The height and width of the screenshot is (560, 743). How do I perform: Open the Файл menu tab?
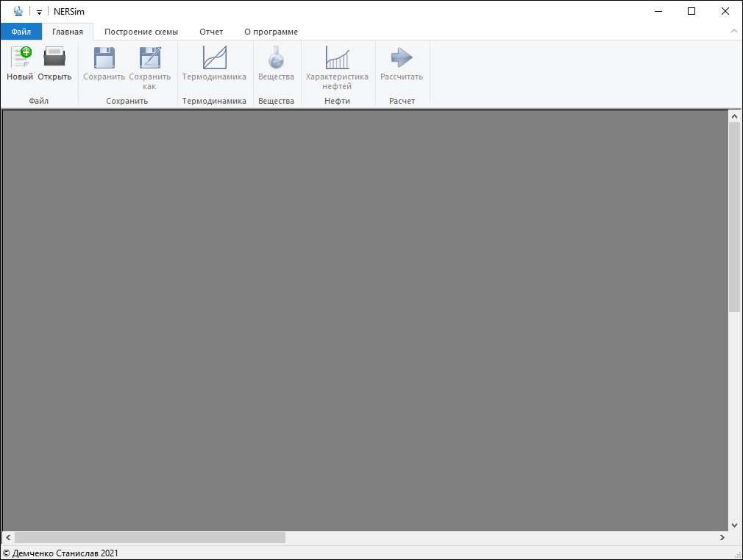pyautogui.click(x=21, y=32)
